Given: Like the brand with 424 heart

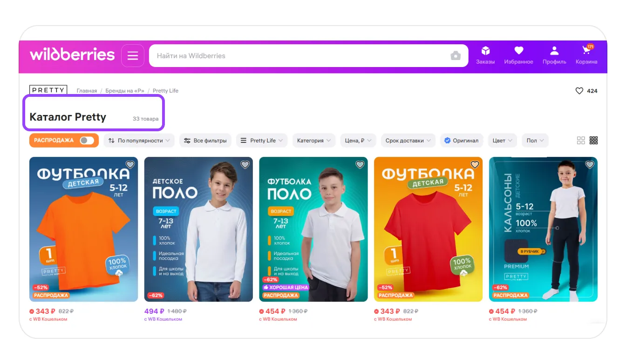Looking at the screenshot, I should (x=579, y=91).
